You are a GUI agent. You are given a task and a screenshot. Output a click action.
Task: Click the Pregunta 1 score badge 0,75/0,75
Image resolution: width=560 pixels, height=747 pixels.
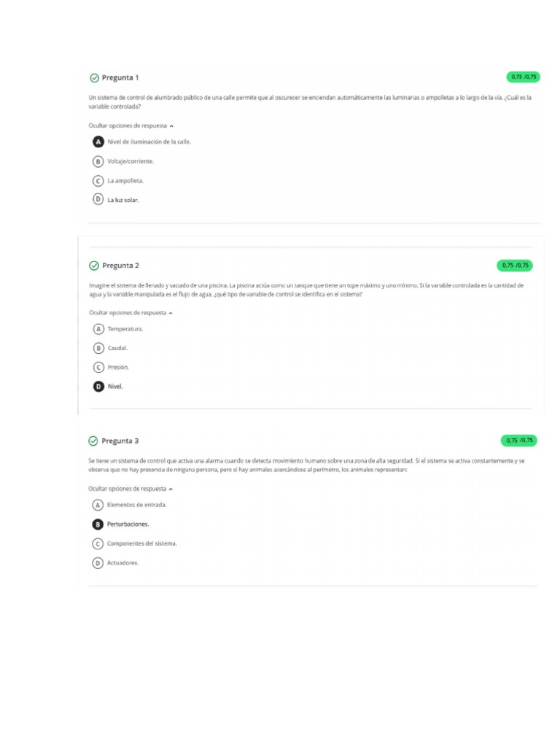tap(523, 77)
